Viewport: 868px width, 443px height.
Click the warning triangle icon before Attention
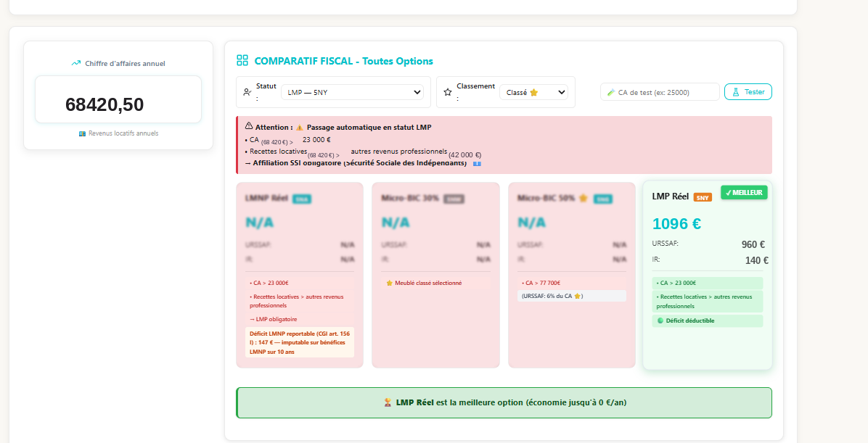[x=248, y=126]
